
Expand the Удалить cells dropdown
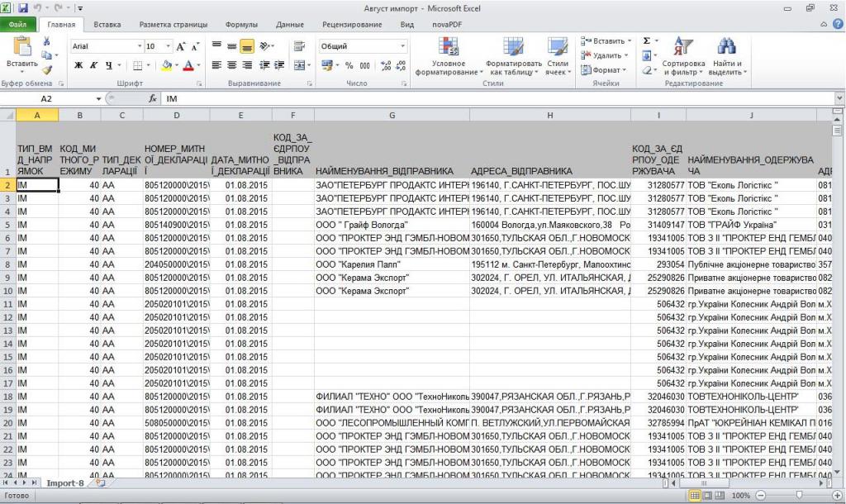(x=626, y=55)
